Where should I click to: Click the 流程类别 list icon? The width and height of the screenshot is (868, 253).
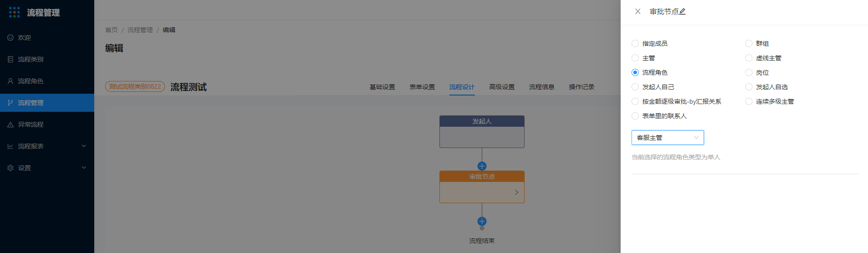[x=10, y=59]
